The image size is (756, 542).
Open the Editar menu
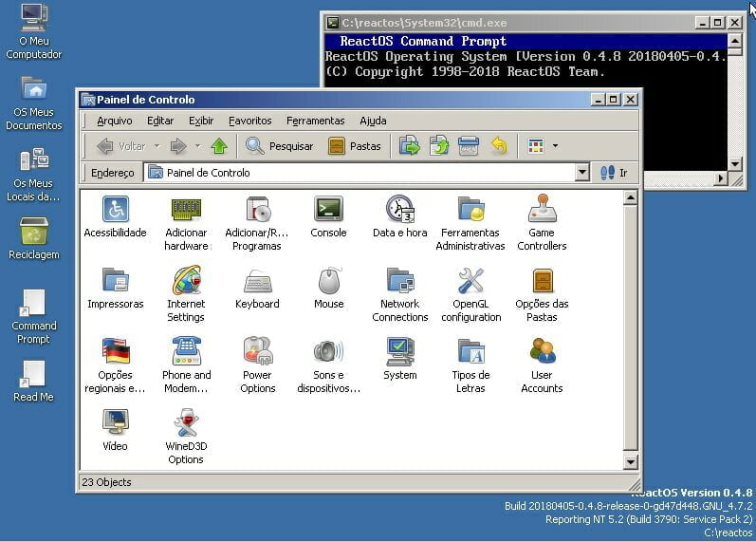click(x=160, y=121)
